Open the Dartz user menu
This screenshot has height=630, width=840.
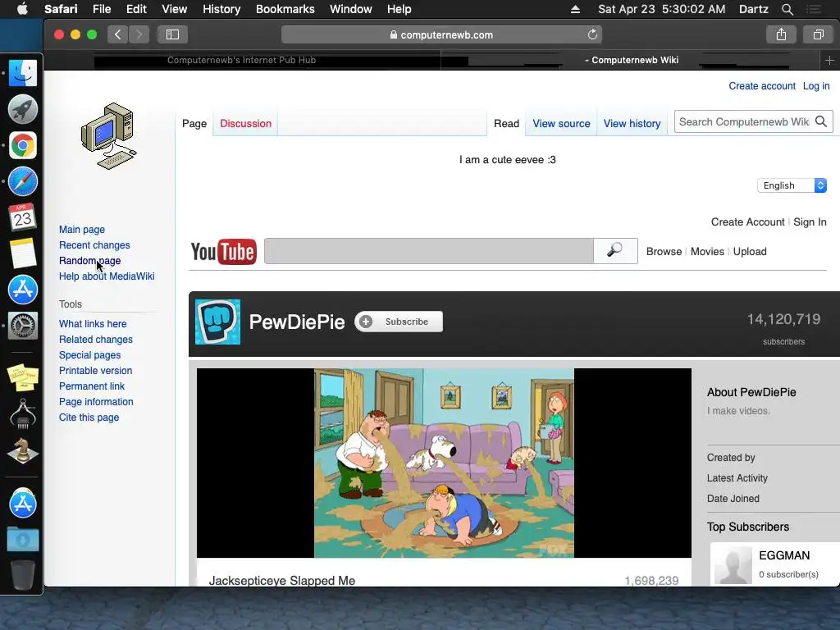coord(753,9)
